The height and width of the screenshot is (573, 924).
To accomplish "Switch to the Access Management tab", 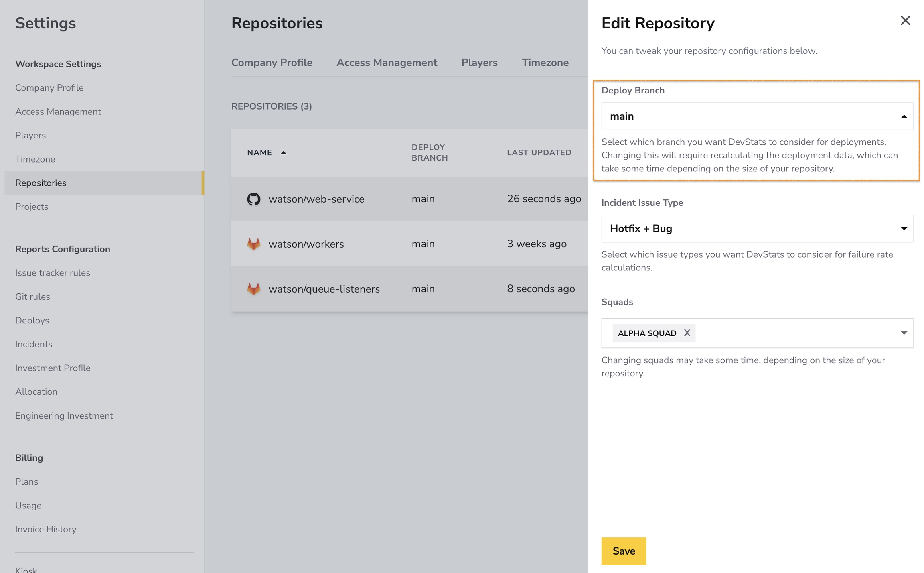I will point(387,63).
